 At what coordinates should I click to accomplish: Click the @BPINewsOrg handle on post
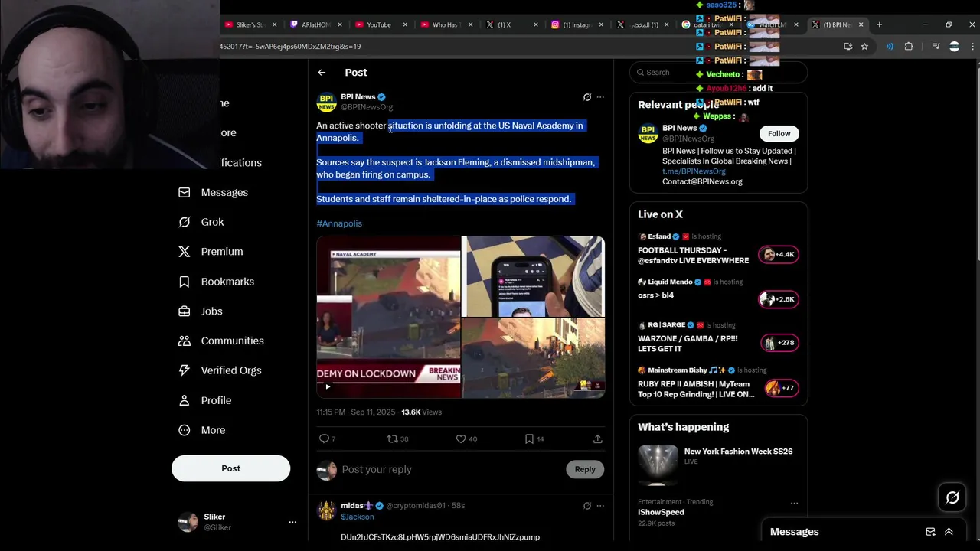tap(367, 107)
